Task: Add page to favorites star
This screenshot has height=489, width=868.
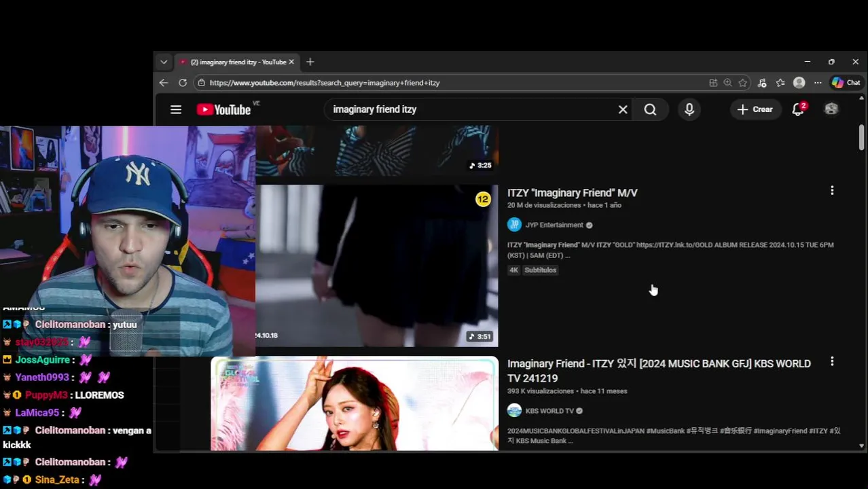Action: coord(742,83)
